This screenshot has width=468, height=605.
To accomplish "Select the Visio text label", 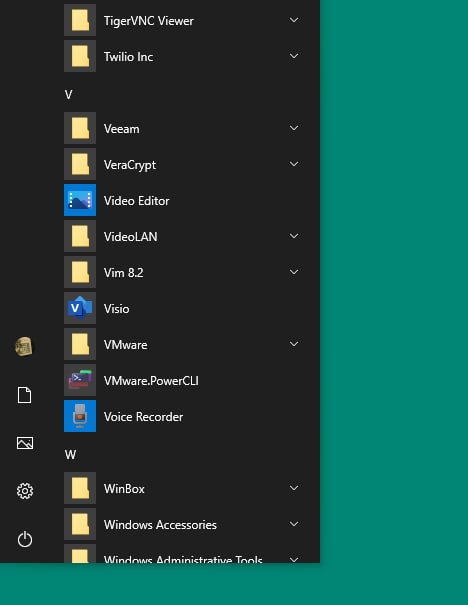I will coord(117,309).
